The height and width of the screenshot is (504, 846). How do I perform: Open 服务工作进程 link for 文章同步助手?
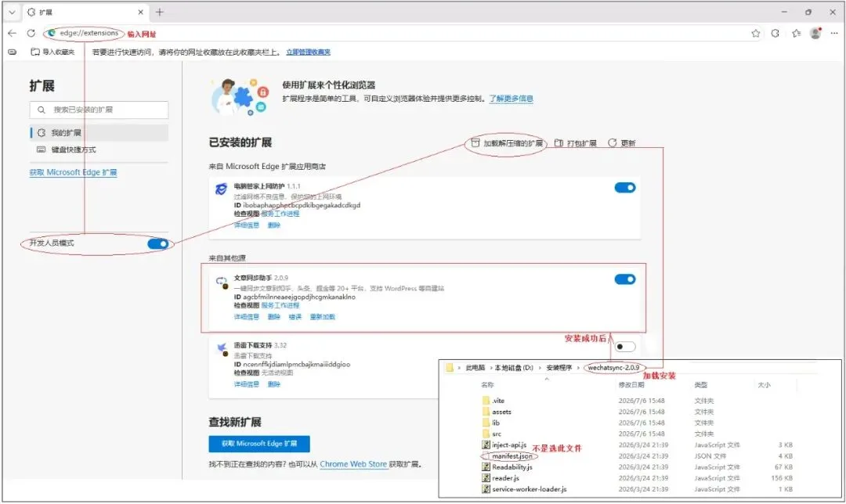click(x=280, y=306)
